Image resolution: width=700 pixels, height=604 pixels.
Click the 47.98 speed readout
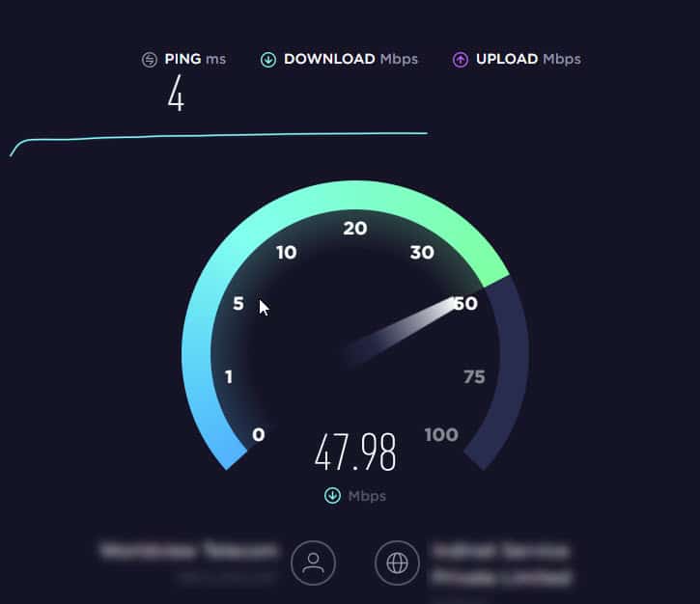(355, 453)
